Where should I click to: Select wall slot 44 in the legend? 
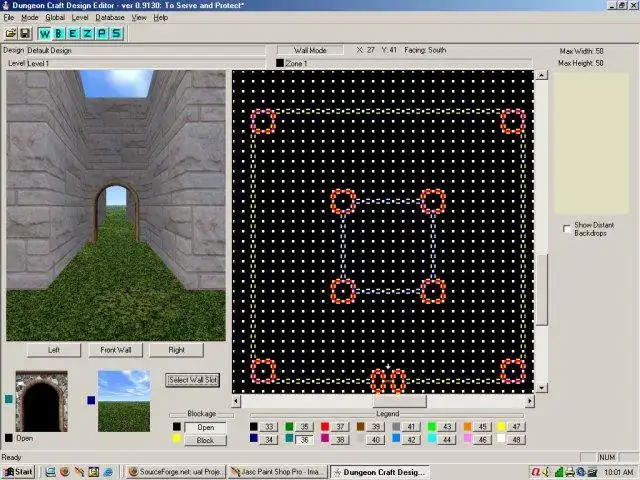click(447, 440)
